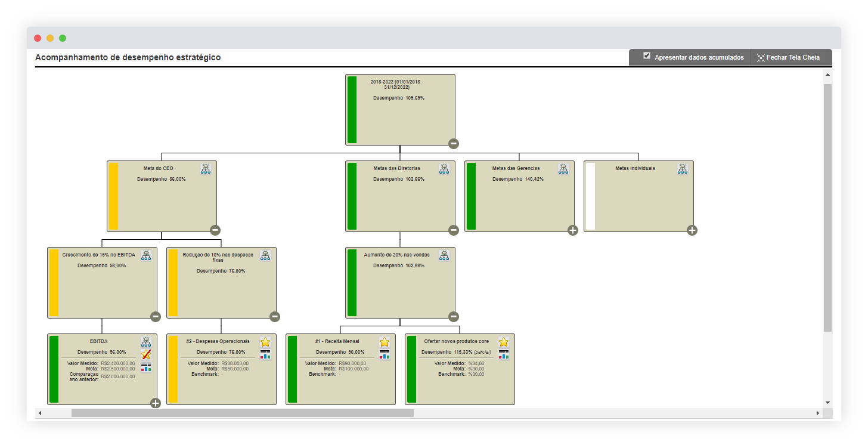The height and width of the screenshot is (448, 868).
Task: Click star icon on Ofertar novos produtos core
Action: coord(504,342)
